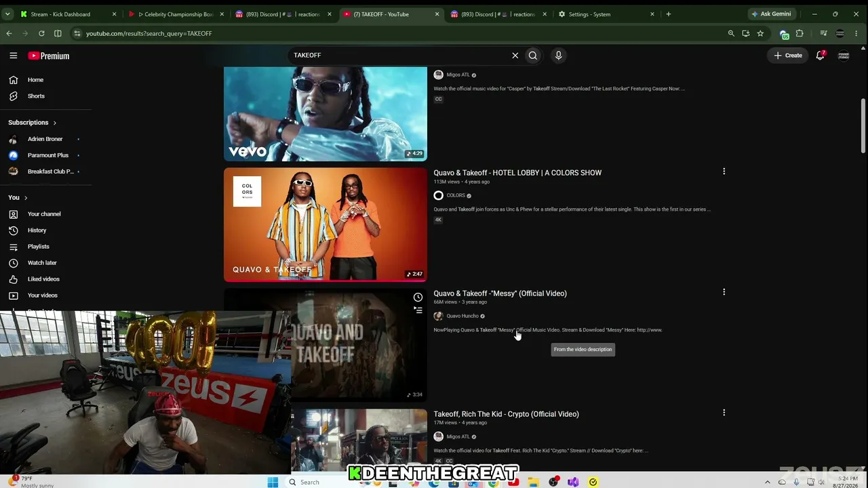This screenshot has width=868, height=488.
Task: Show hidden system tray icons
Action: (768, 482)
